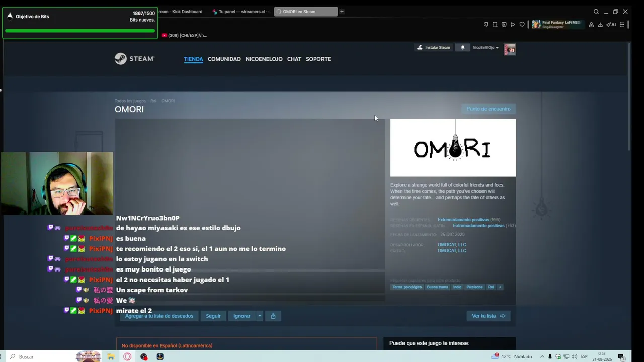
Task: Open the COMUNIDAD menu
Action: [224, 59]
